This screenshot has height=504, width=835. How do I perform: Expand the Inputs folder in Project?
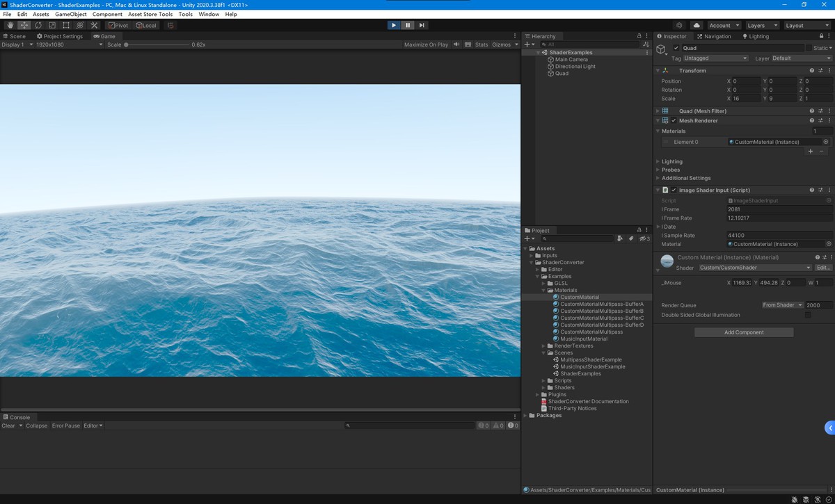[x=532, y=255]
